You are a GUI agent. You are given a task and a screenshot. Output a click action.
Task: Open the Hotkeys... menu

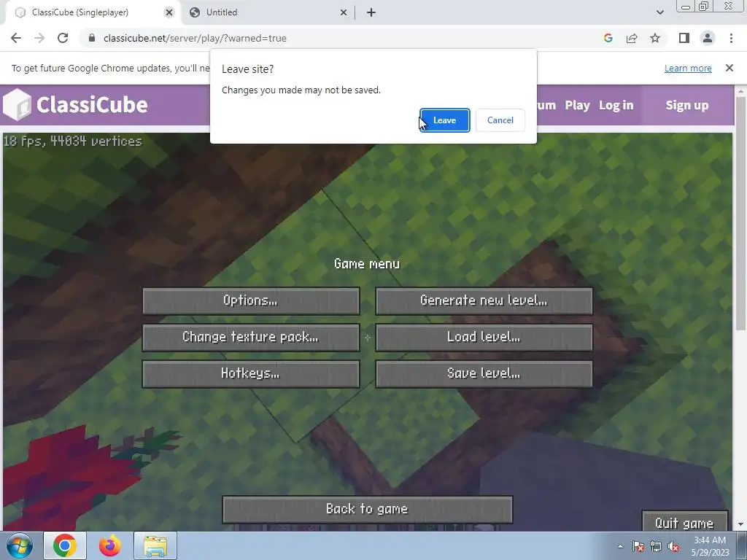point(251,374)
